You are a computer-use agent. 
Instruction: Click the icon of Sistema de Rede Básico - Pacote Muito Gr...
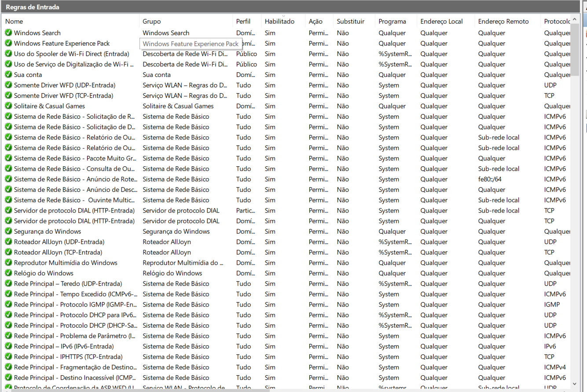8,158
